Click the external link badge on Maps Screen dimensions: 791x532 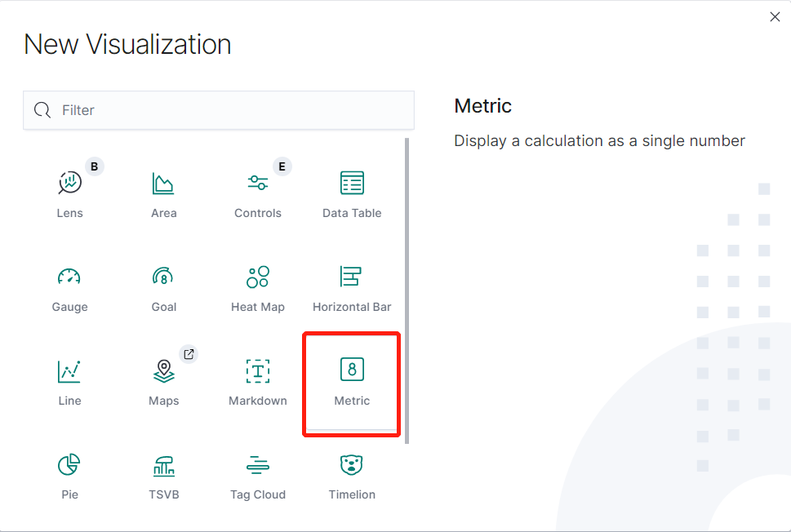coord(189,354)
